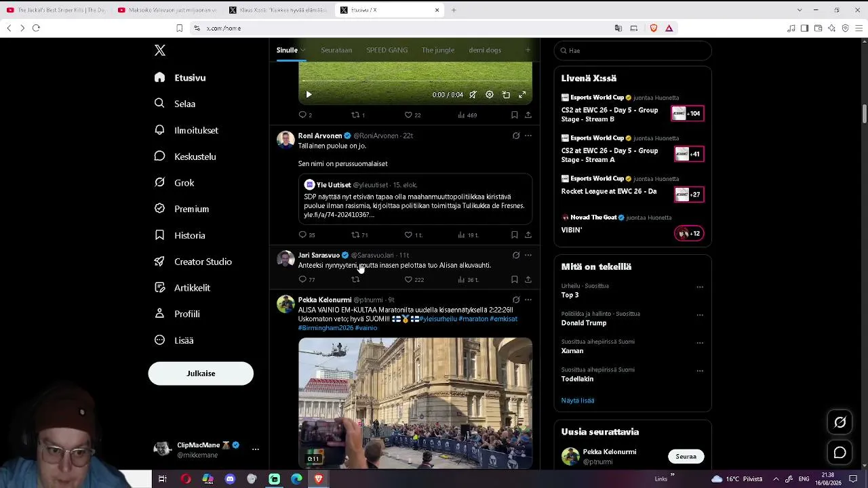Open floating messages chat button

coord(840,453)
